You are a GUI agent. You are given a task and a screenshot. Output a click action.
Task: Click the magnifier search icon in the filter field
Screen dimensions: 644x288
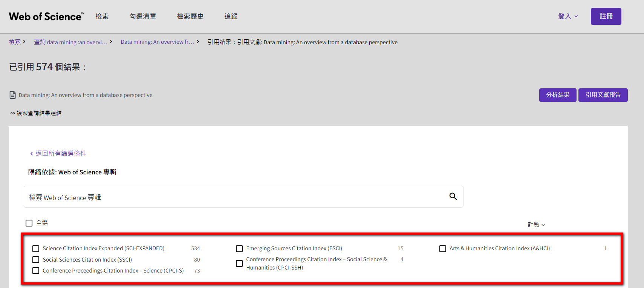click(x=453, y=196)
